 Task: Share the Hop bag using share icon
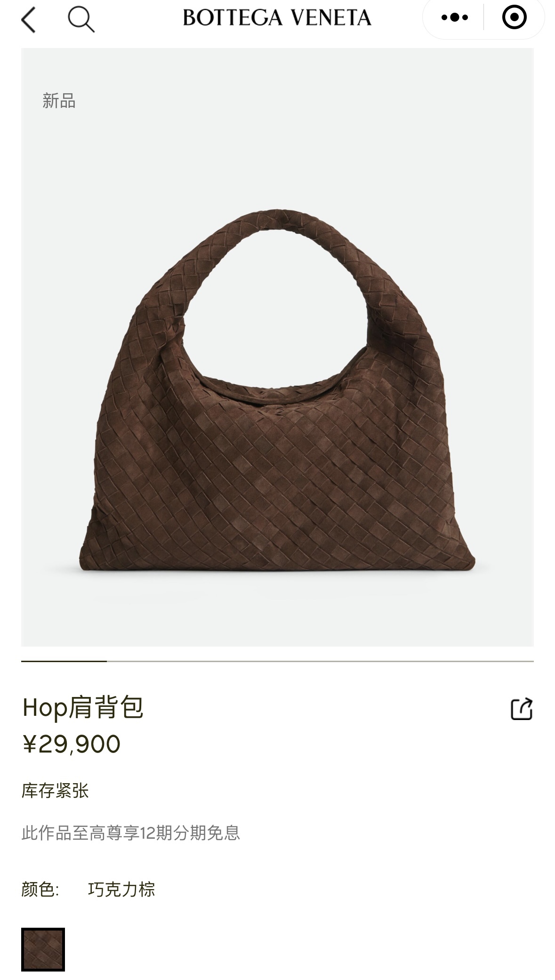pyautogui.click(x=522, y=709)
